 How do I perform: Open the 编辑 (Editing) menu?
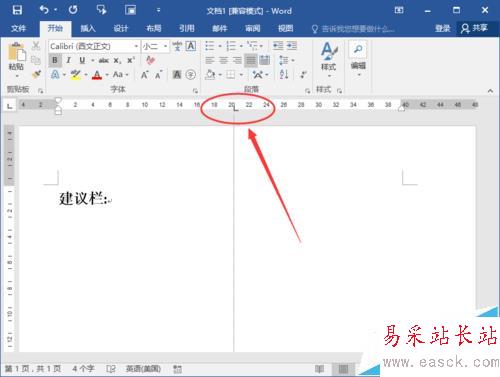358,59
